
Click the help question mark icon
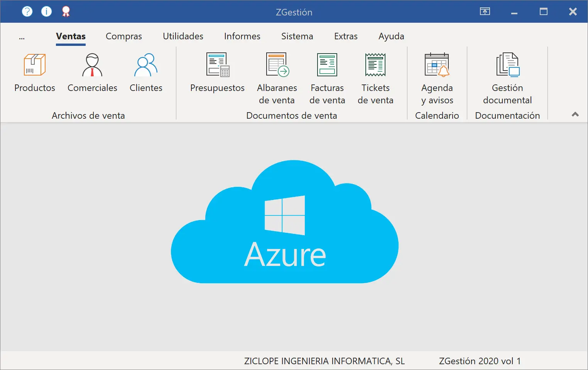click(27, 12)
